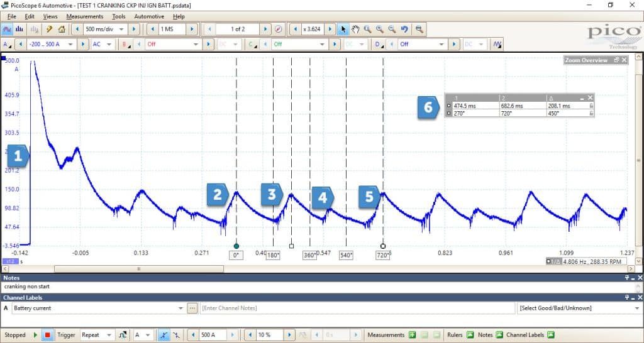Stop capture with red square button
644x343 pixels.
coord(47,335)
